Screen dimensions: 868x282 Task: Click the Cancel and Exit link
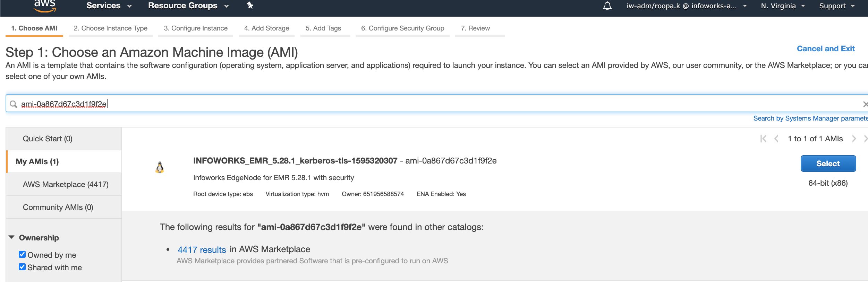825,49
